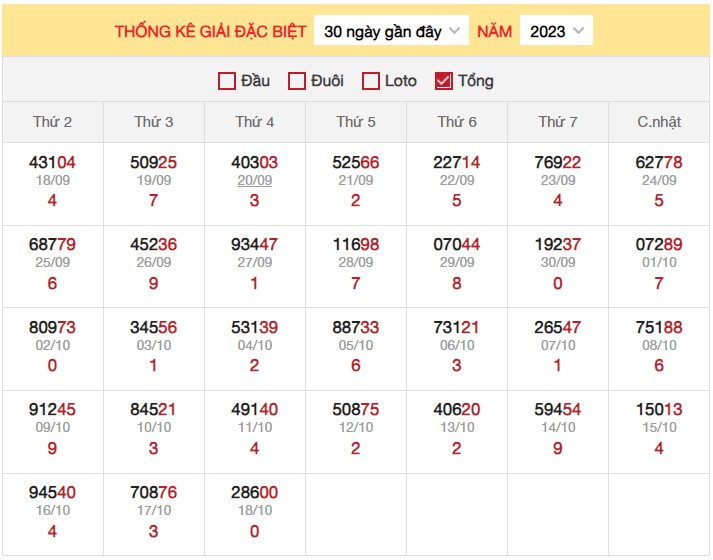Click the Thứ 2 column header

click(x=53, y=122)
